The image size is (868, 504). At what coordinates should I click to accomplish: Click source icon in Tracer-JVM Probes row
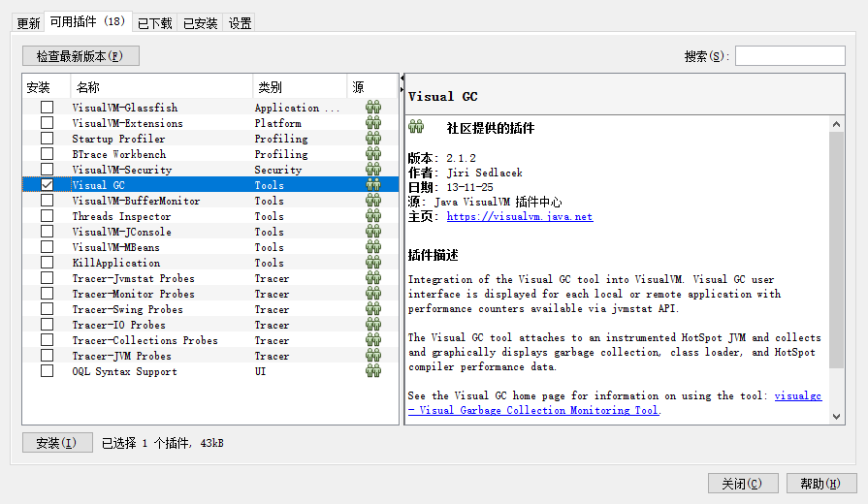pyautogui.click(x=373, y=355)
